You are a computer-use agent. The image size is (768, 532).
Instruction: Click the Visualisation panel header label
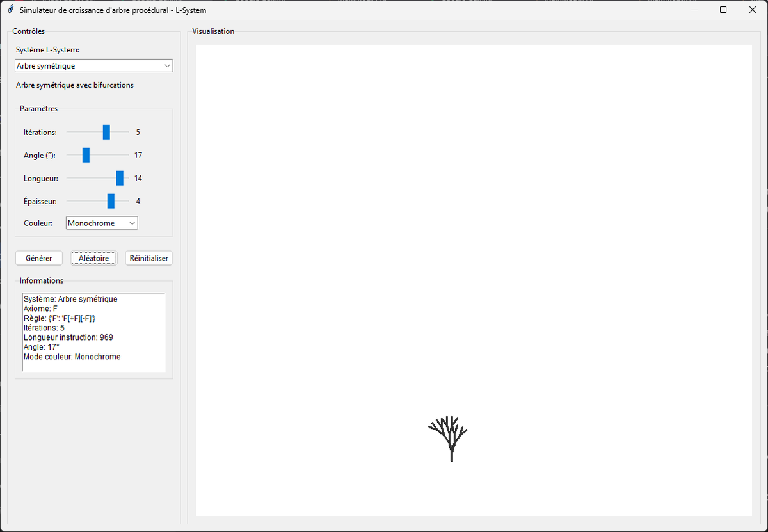tap(213, 31)
